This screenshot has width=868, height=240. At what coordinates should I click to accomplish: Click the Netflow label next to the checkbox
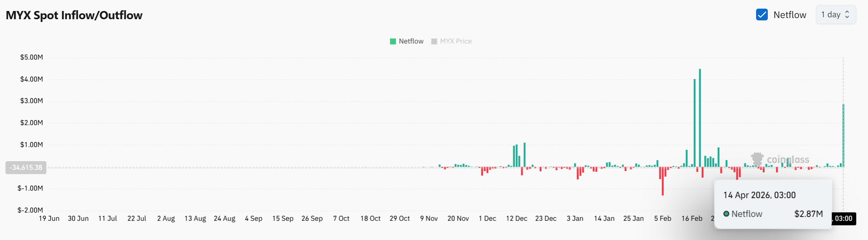coord(790,15)
